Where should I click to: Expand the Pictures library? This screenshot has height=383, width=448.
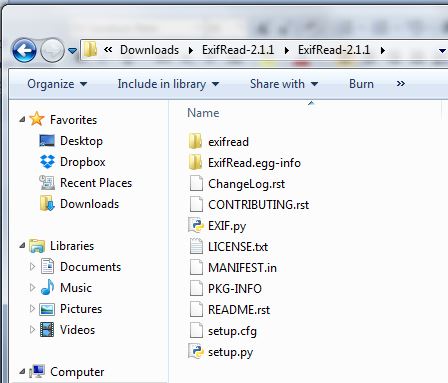point(32,309)
